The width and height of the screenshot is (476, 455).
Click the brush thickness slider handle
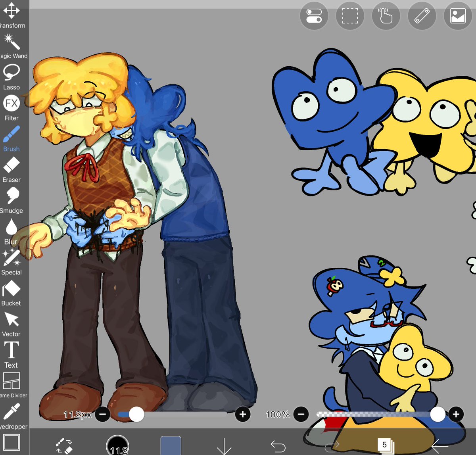click(136, 415)
